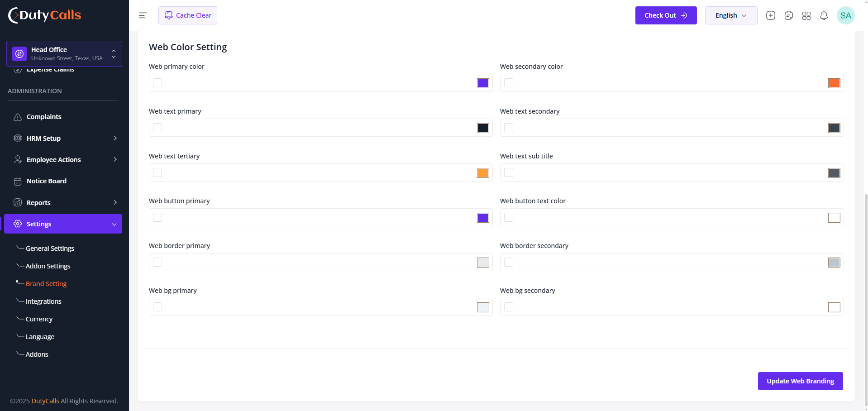Open the Web text primary dark swatch

tap(483, 128)
